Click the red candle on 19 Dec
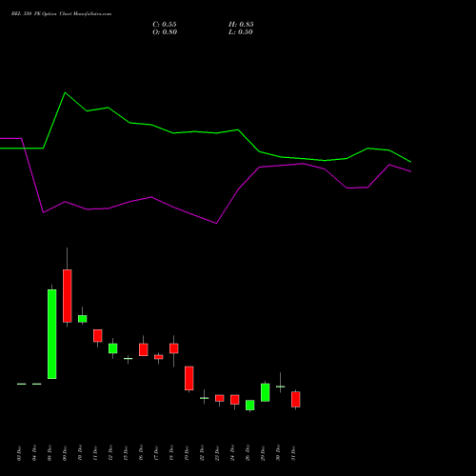The height and width of the screenshot is (476, 476). (189, 378)
